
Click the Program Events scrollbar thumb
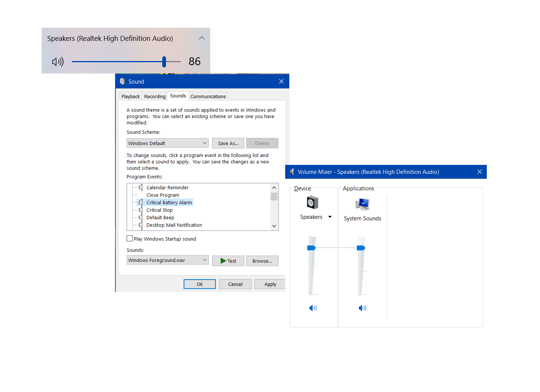coord(274,196)
